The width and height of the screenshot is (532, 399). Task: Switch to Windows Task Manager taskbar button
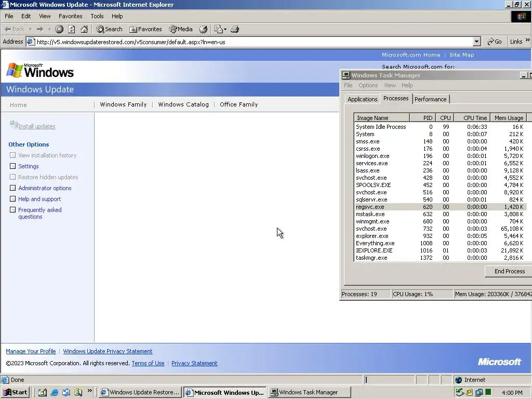(x=309, y=392)
